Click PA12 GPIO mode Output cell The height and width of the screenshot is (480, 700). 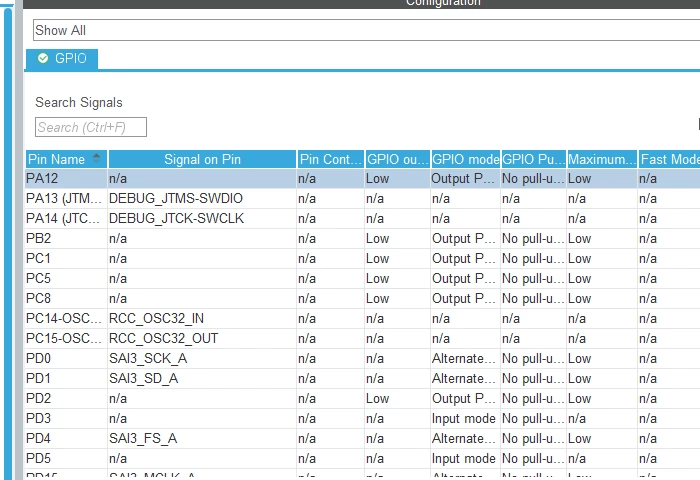(465, 179)
